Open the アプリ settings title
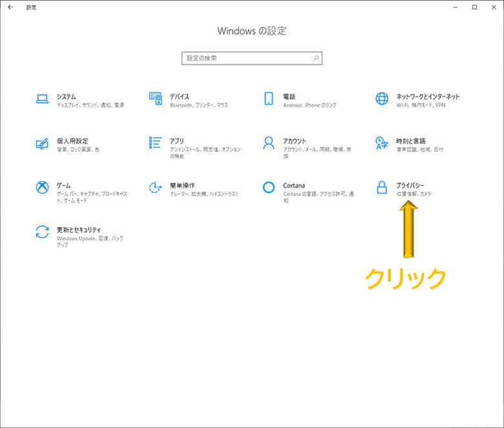Image resolution: width=504 pixels, height=428 pixels. pyautogui.click(x=177, y=141)
